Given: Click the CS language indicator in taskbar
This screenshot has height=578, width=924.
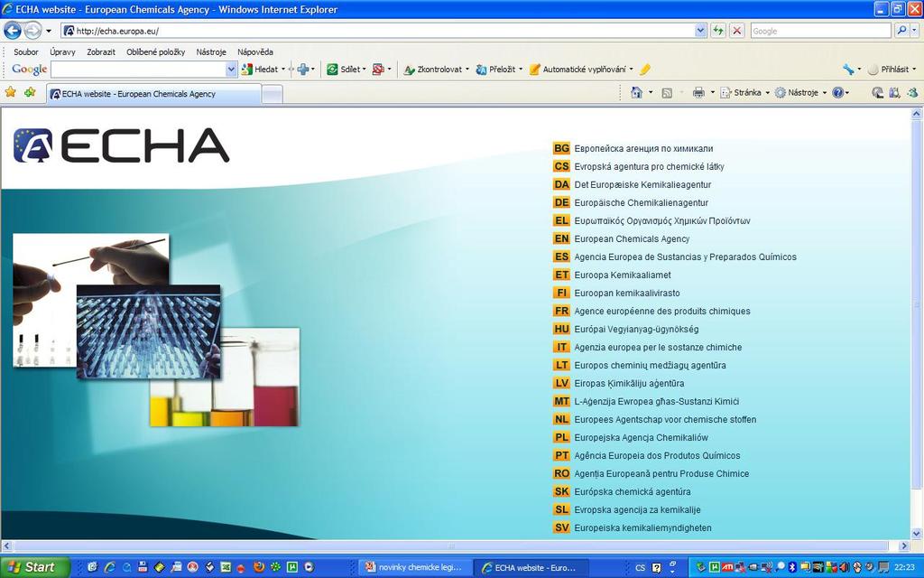Looking at the screenshot, I should (x=640, y=567).
